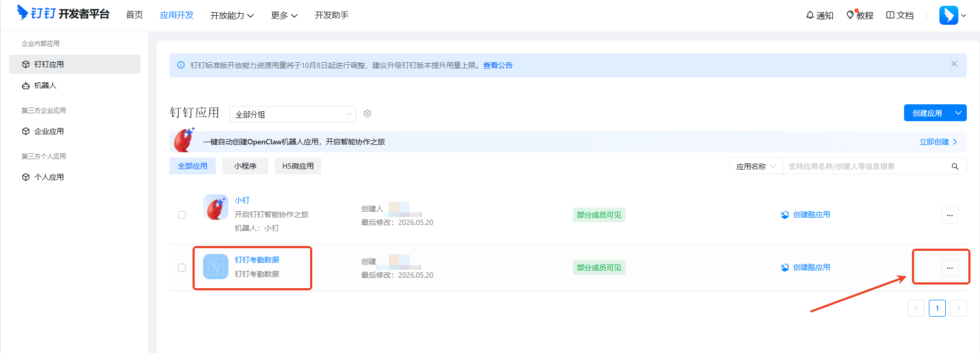
Task: Open more actions for 钉钉考勤数据 row
Action: 949,268
